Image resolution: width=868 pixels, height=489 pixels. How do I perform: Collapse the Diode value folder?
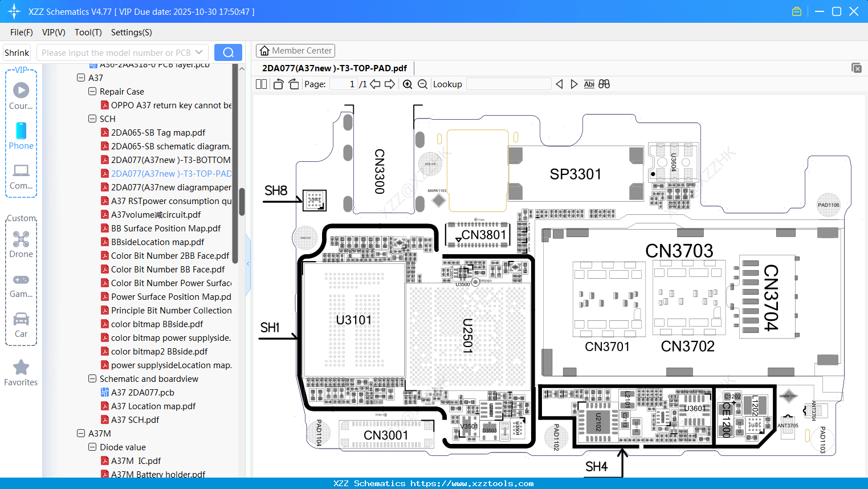(x=92, y=447)
